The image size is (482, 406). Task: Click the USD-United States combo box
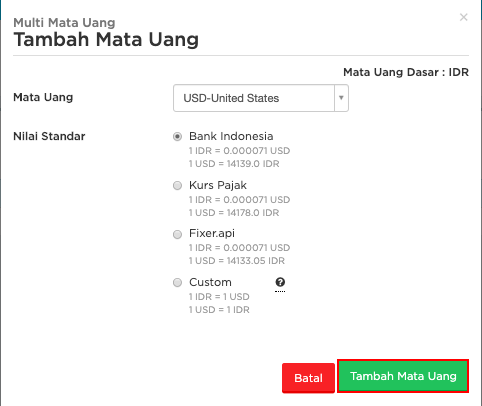261,98
